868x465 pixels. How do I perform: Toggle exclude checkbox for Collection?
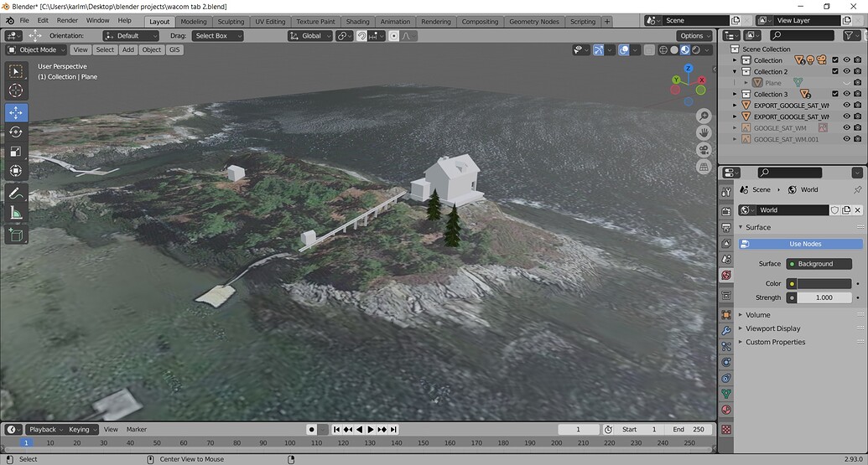pos(835,60)
